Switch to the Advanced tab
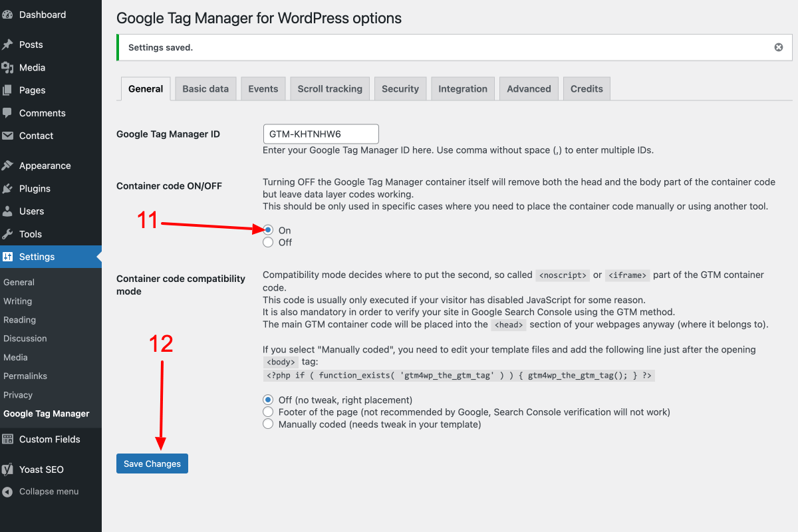The image size is (798, 532). click(x=529, y=88)
